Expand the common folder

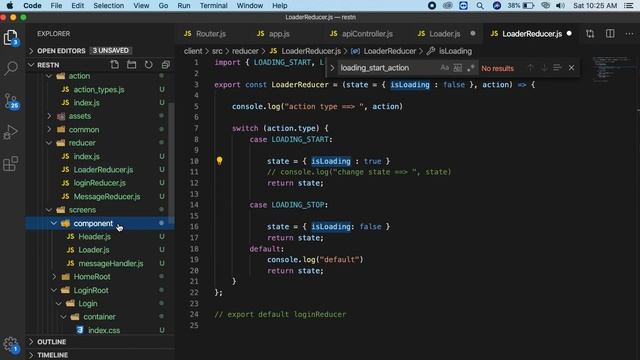[x=49, y=129]
